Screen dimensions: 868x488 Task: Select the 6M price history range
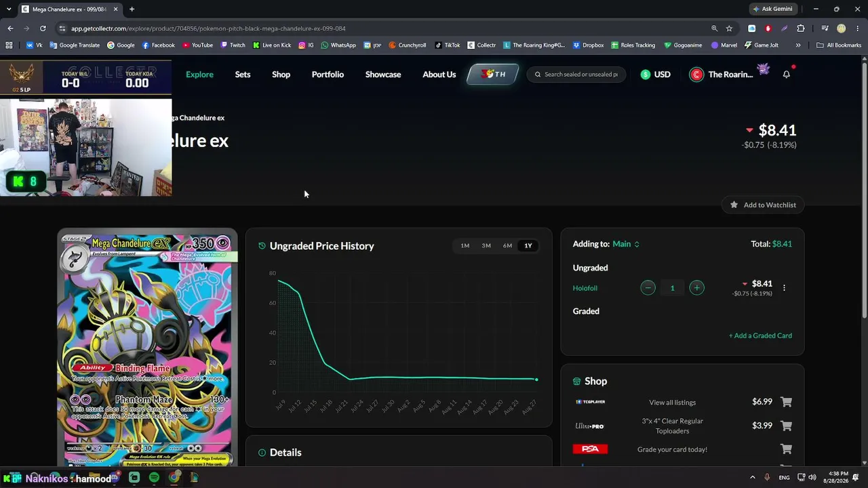point(507,246)
